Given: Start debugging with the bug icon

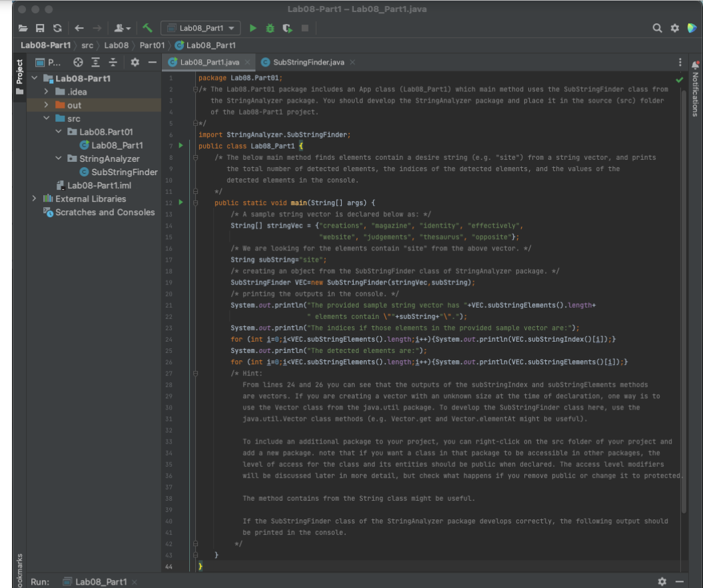Looking at the screenshot, I should click(x=270, y=28).
